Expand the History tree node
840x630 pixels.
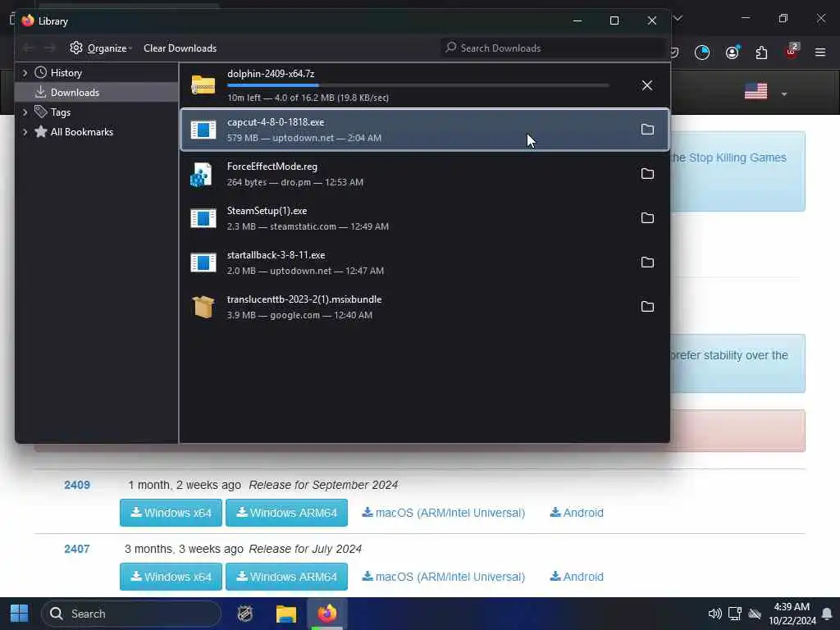[x=25, y=73]
